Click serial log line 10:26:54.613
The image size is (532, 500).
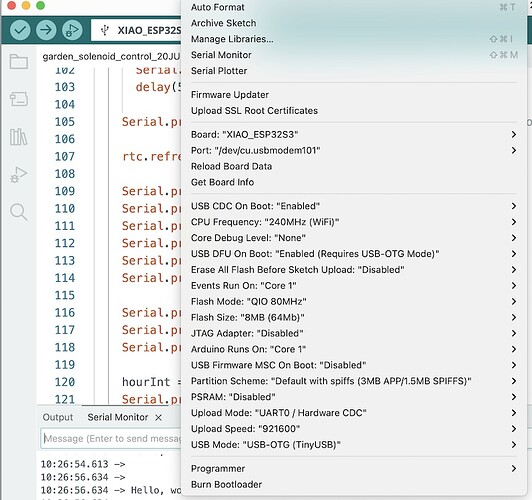[x=83, y=464]
